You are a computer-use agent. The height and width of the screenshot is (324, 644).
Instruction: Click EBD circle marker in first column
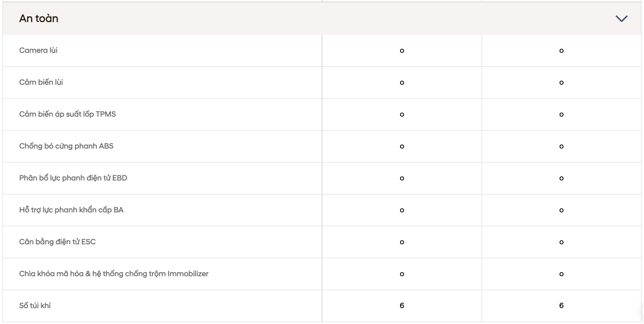coord(402,178)
